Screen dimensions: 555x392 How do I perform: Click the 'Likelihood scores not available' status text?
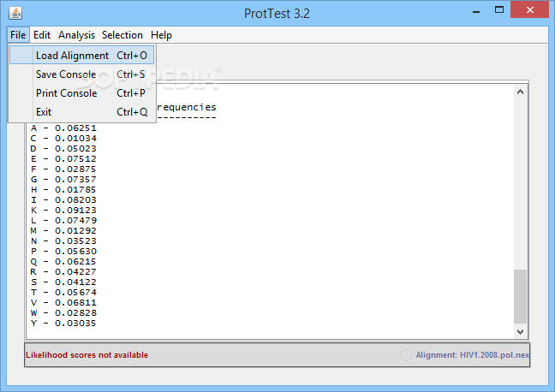point(87,355)
